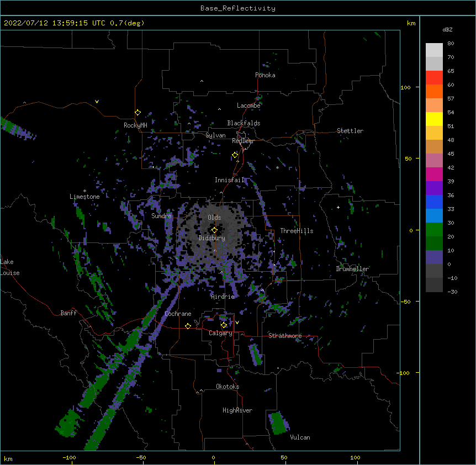Click the white cross marker west of Drumheller
The height and width of the screenshot is (465, 476).
[x=338, y=207]
